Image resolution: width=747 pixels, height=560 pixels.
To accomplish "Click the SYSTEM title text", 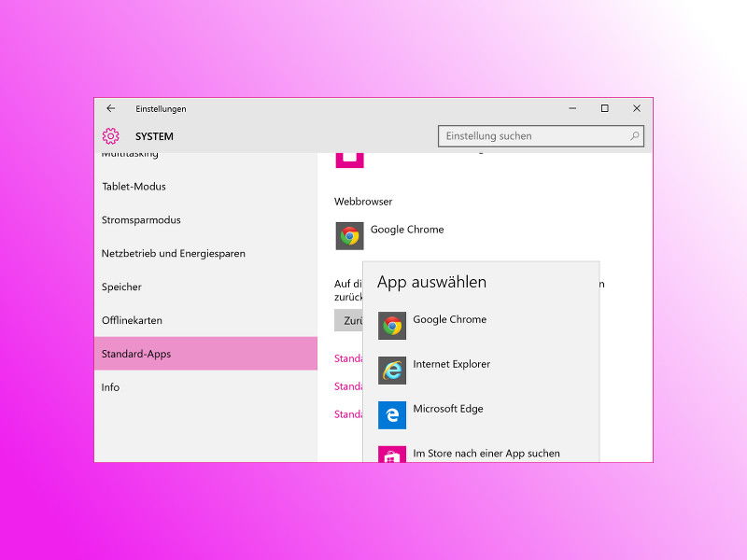I will [x=154, y=136].
